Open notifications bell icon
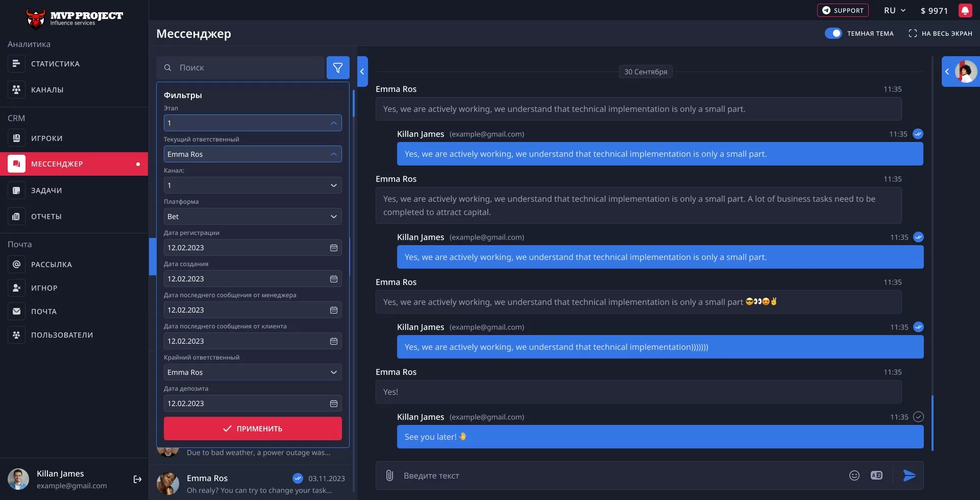 [965, 11]
